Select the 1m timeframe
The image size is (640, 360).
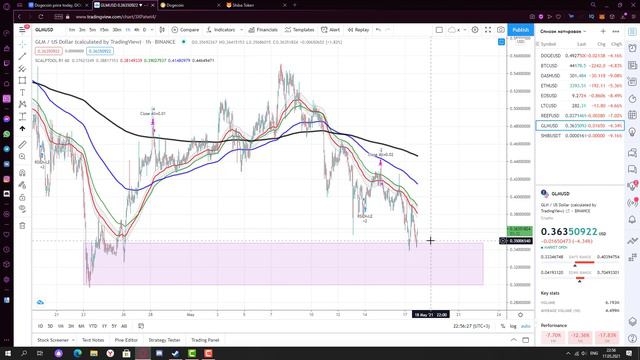pos(72,29)
